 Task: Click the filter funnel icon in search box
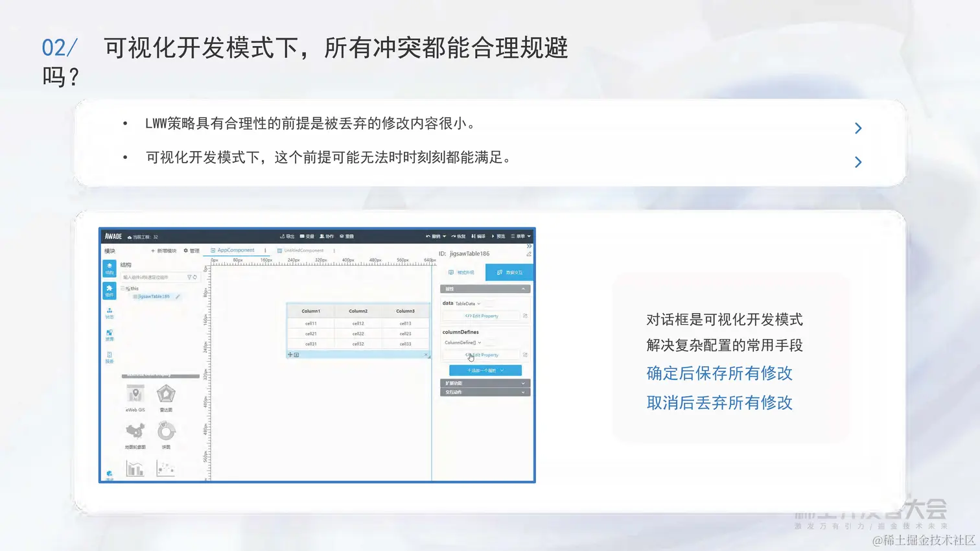[189, 277]
